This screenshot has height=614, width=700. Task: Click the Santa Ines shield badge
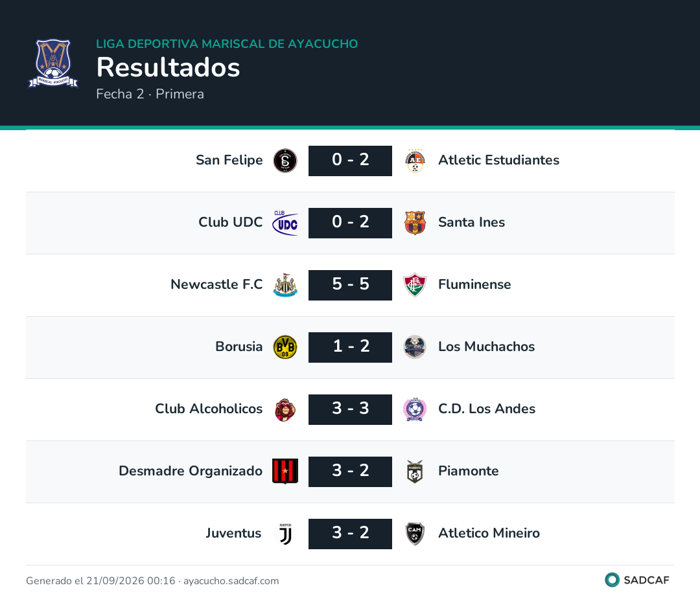415,223
